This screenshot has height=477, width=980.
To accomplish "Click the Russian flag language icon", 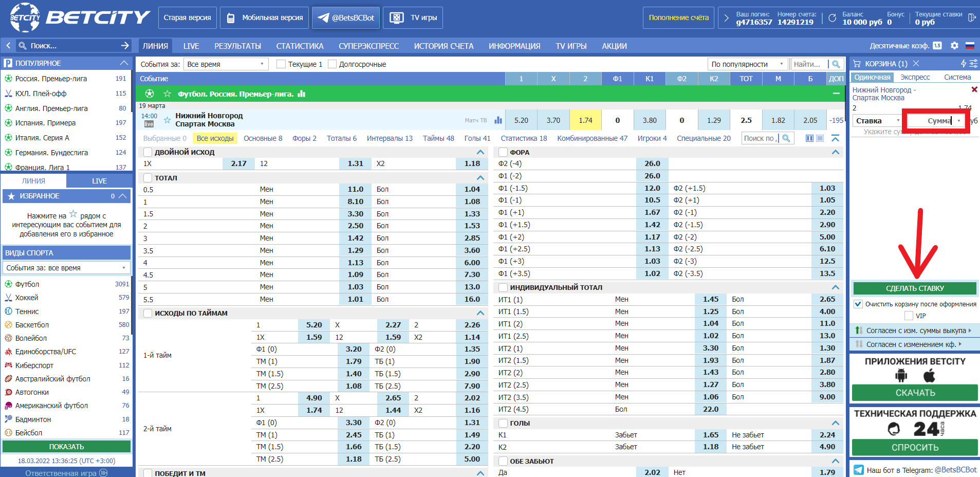I will 970,46.
